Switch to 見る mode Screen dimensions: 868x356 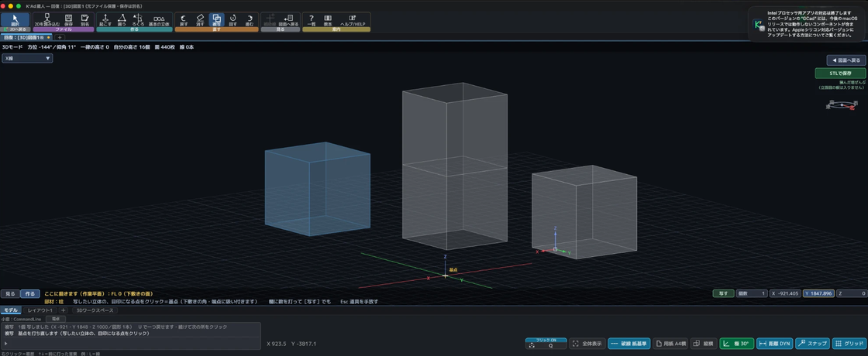click(x=11, y=293)
